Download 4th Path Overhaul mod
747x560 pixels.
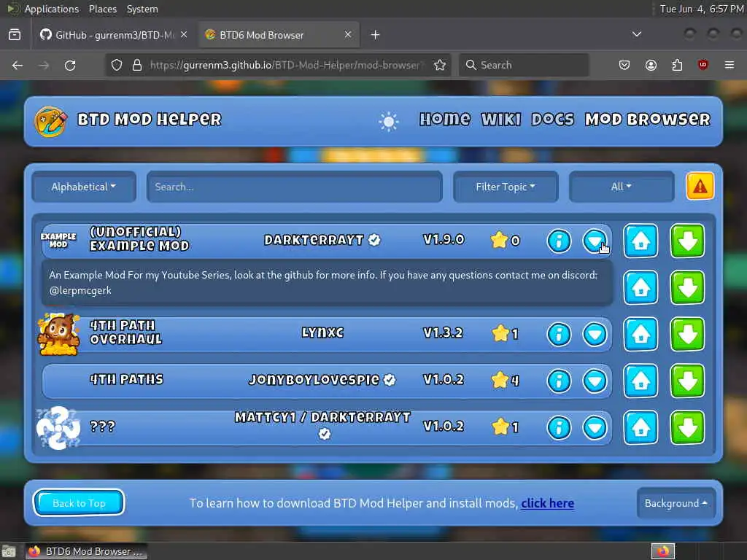687,334
